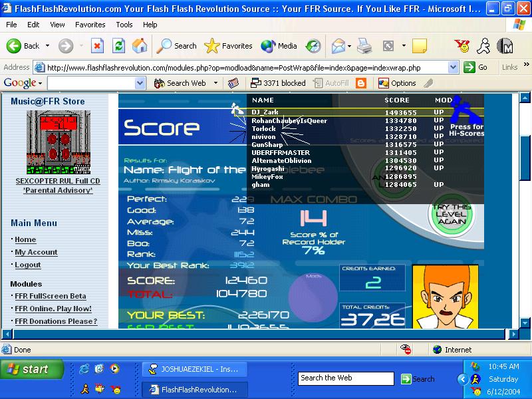
Task: Expand the address bar URL dropdown
Action: (x=454, y=68)
